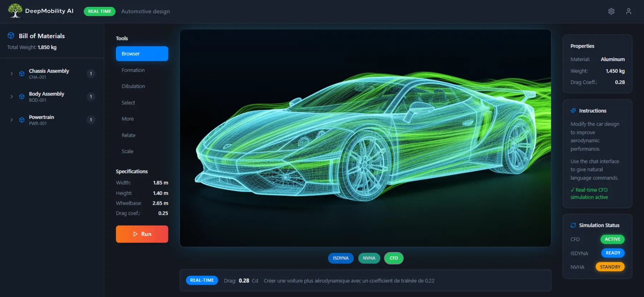Click the PWR-001 part number
This screenshot has height=297, width=644.
coord(38,123)
